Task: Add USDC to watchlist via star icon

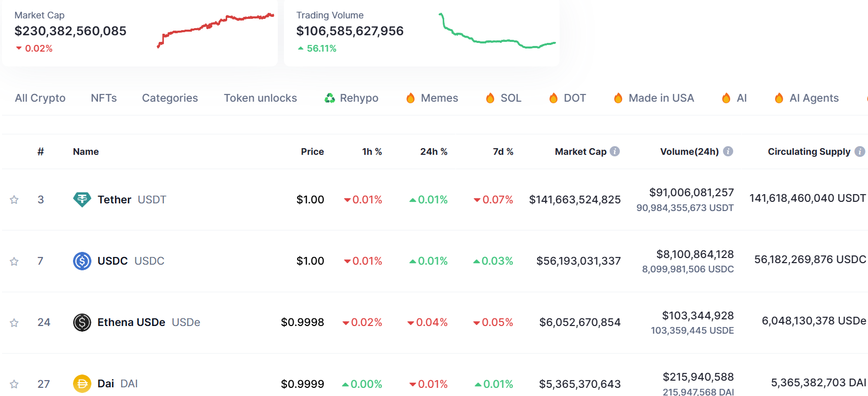Action: click(x=14, y=261)
